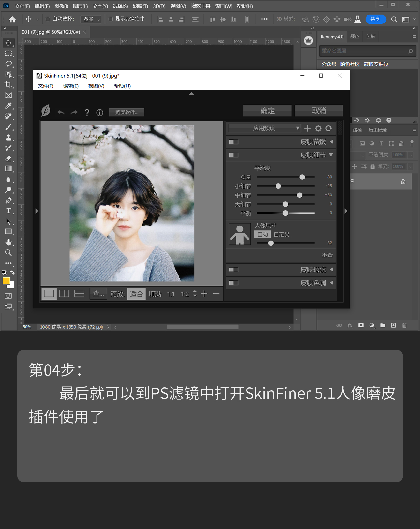Select the Zoom tool in toolbar
The height and width of the screenshot is (529, 420).
point(8,253)
